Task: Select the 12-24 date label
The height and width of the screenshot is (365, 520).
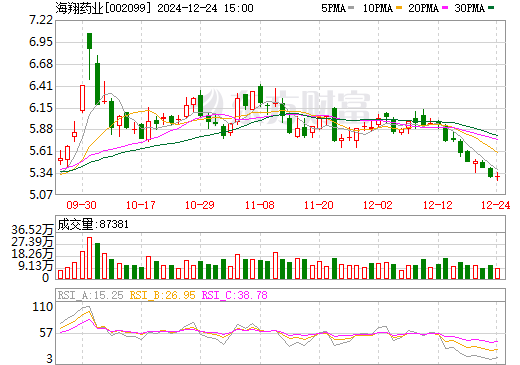Action: (496, 205)
